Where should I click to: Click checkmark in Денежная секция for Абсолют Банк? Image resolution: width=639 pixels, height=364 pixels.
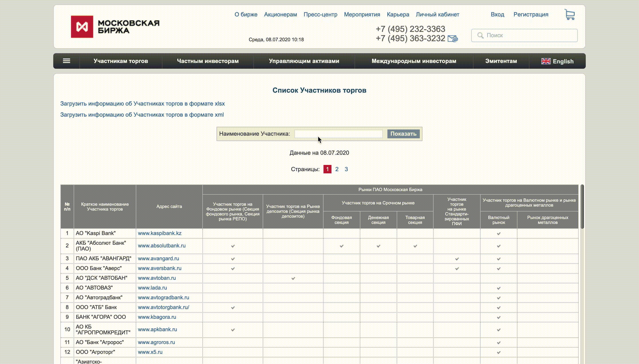point(379,246)
